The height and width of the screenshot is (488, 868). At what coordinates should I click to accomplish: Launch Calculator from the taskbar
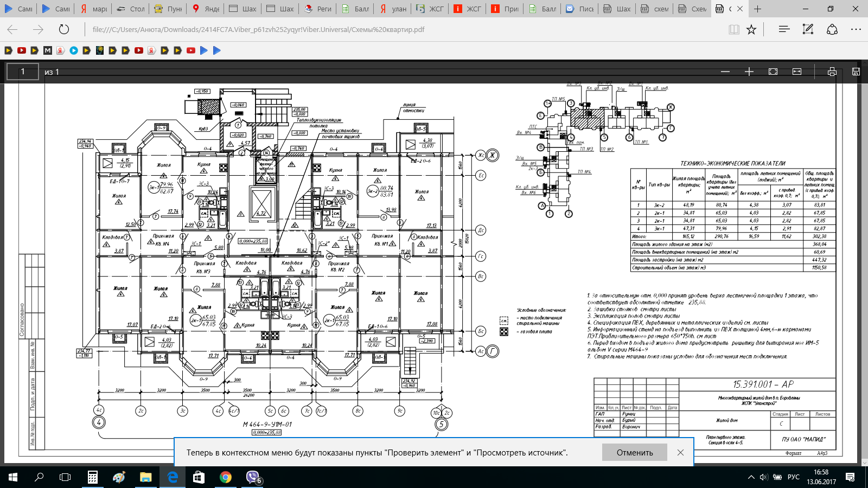click(x=92, y=477)
